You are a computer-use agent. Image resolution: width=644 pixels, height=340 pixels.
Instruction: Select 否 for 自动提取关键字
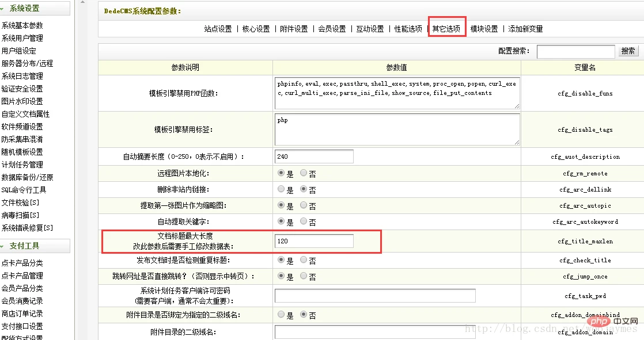click(x=304, y=221)
